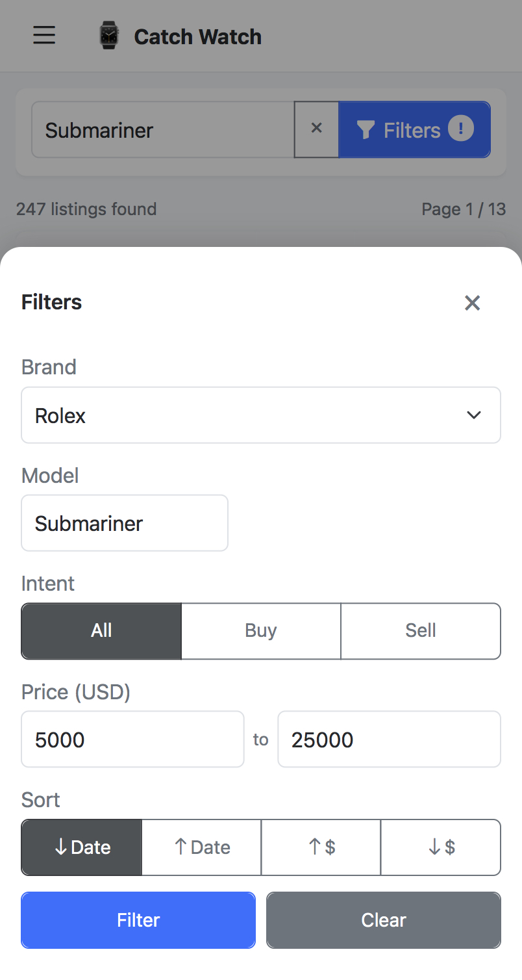
Task: Click the minimum price field showing 5000
Action: tap(132, 739)
